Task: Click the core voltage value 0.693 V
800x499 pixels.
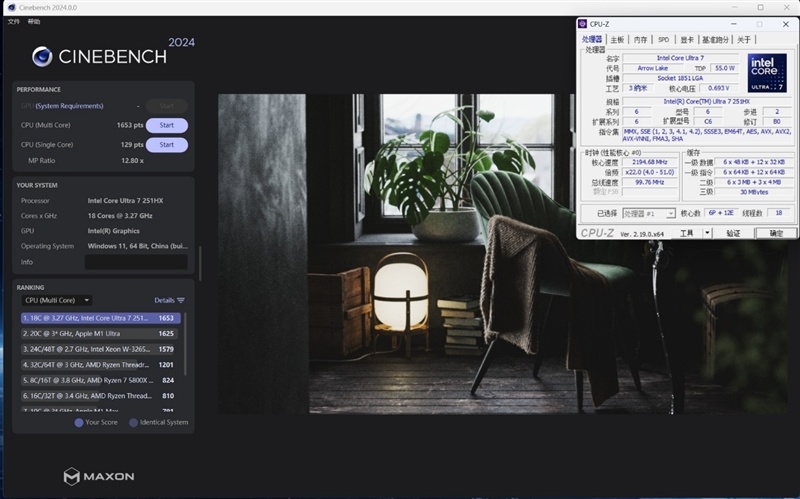Action: pyautogui.click(x=718, y=88)
